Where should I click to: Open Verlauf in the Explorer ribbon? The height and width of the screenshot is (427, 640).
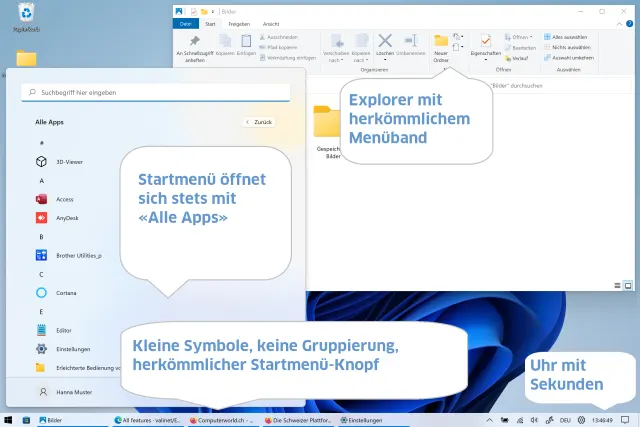517,58
